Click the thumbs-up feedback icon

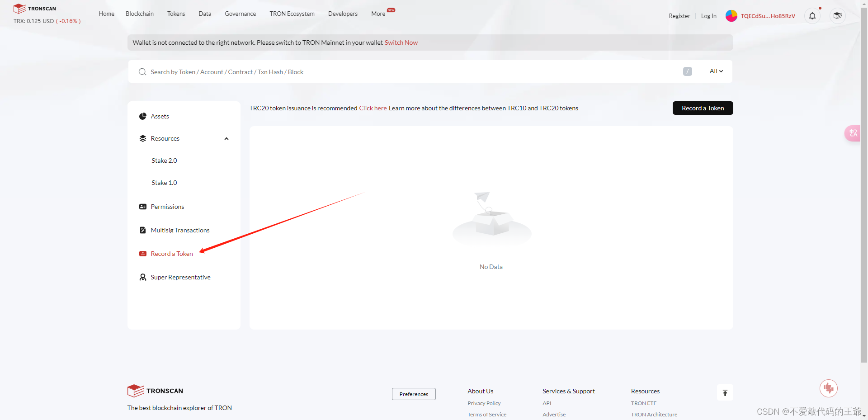pyautogui.click(x=829, y=388)
